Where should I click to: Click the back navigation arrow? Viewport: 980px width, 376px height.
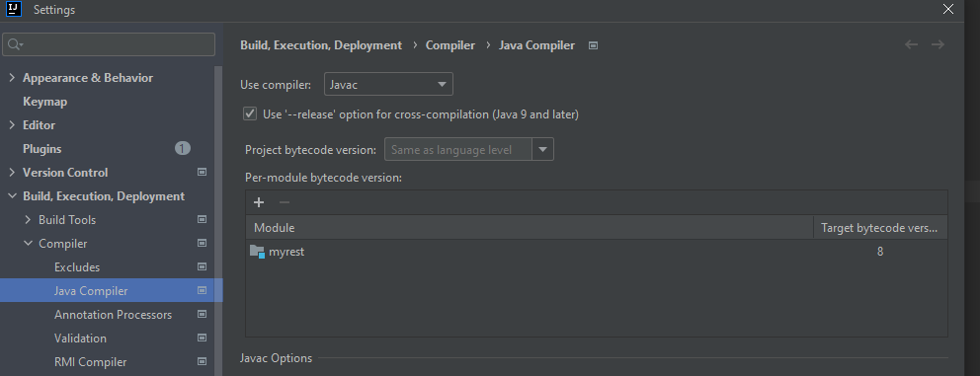click(911, 45)
